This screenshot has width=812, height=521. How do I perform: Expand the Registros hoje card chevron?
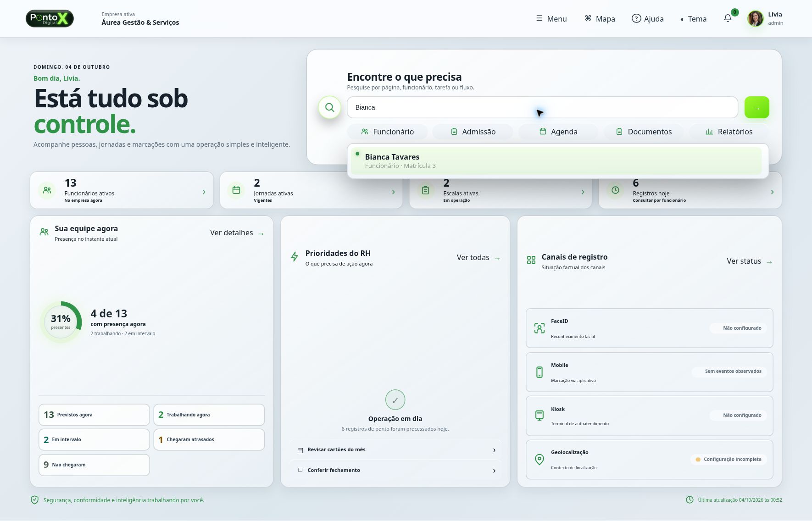[x=772, y=192]
